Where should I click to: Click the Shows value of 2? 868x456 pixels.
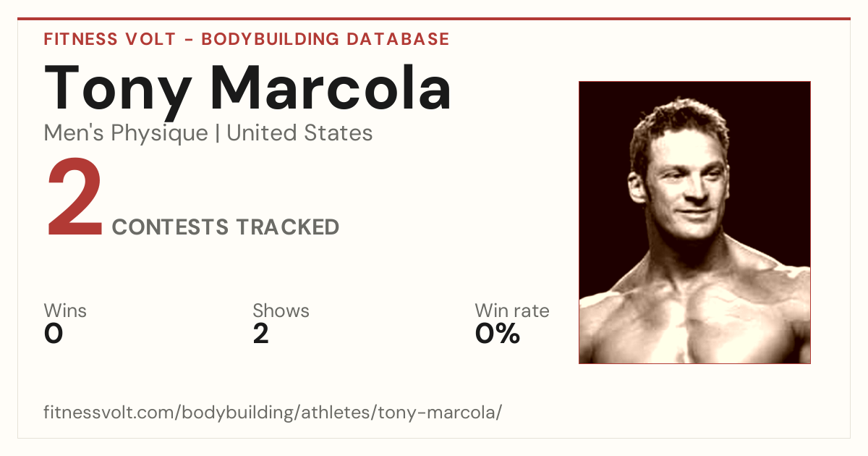(261, 334)
